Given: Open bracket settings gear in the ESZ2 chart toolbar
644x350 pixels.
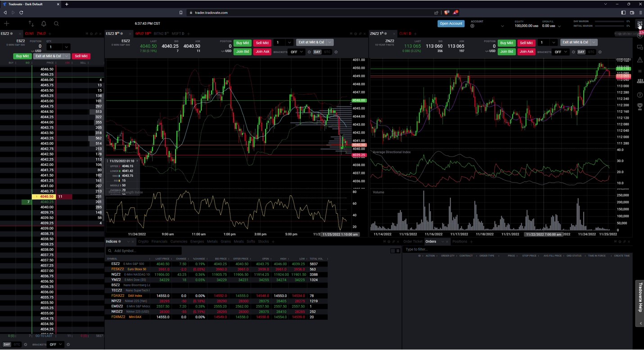Looking at the screenshot, I should [309, 52].
